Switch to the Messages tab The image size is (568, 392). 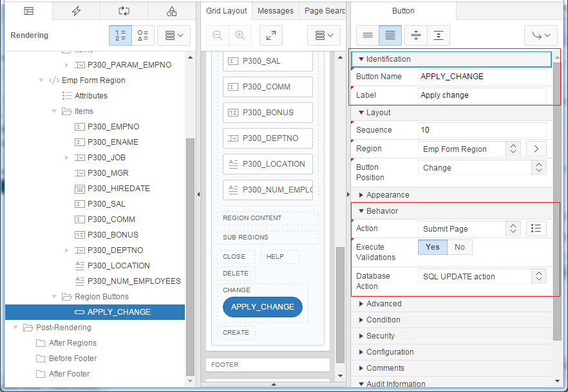(x=276, y=11)
